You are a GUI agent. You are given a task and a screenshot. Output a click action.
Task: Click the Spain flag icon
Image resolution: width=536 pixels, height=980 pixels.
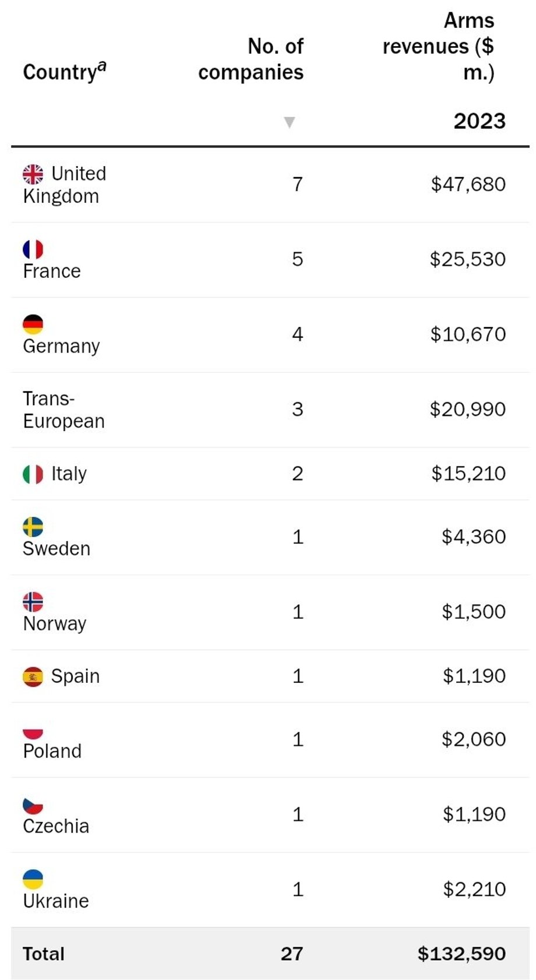pyautogui.click(x=33, y=677)
